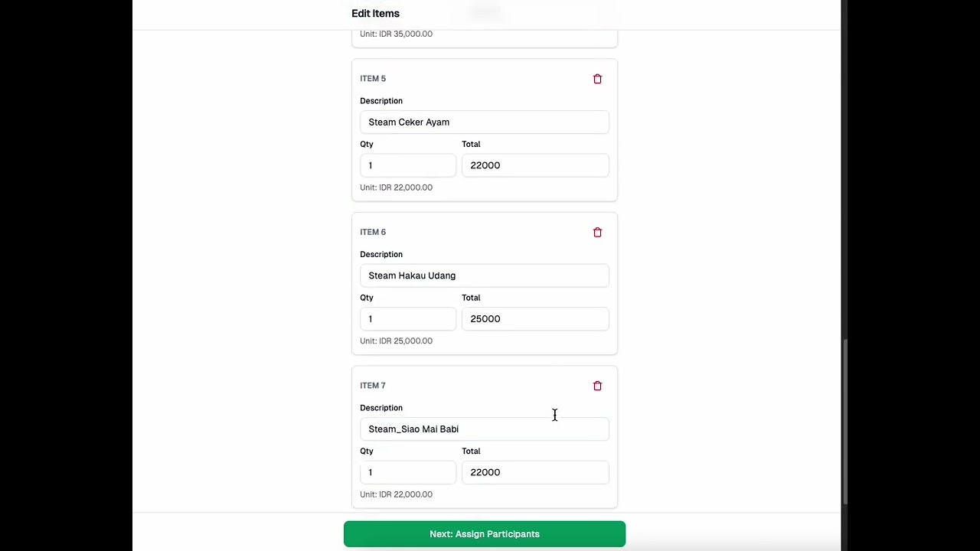The image size is (980, 551).
Task: Click Unit: IDR 25,000.00 text
Action: point(396,341)
